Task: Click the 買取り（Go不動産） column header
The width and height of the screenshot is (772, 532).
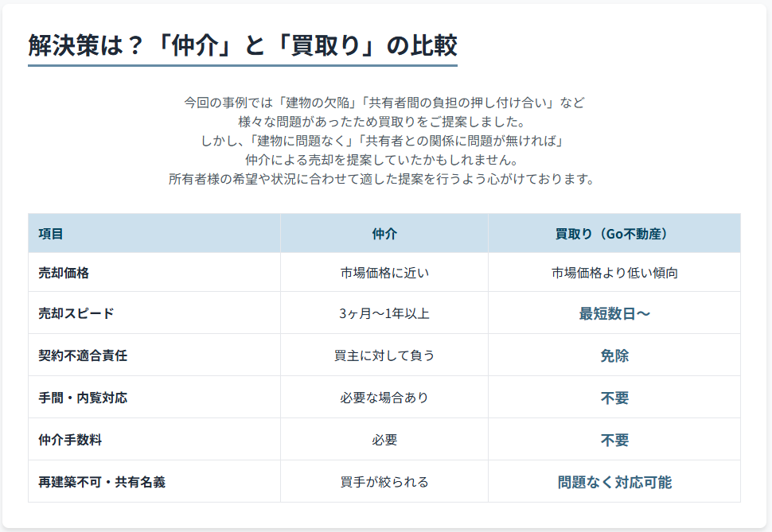Action: tap(614, 234)
